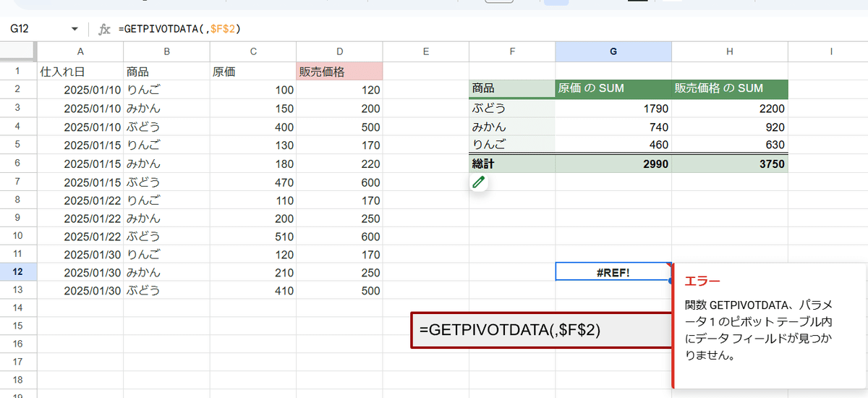Click みかん in row 3
The width and height of the screenshot is (868, 398).
coord(166,109)
